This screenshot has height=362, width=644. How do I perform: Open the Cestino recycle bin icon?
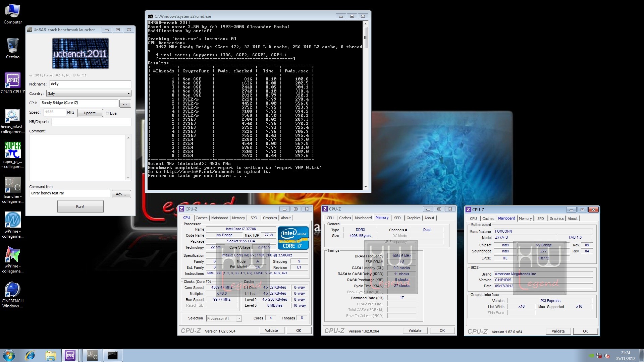point(12,48)
